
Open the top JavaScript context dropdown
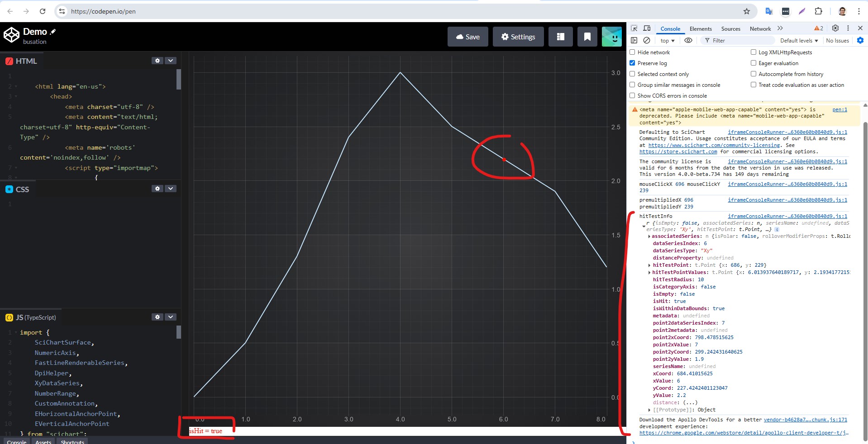[667, 40]
